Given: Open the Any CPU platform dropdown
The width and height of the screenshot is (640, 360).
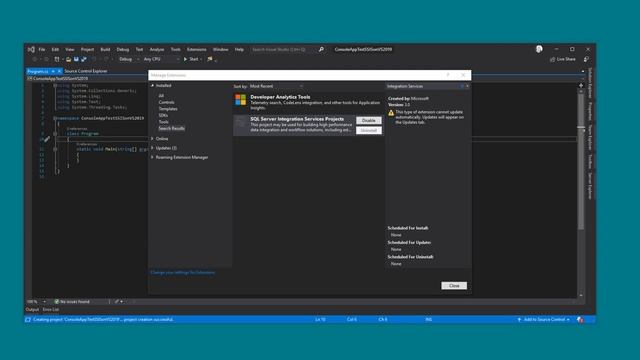Looking at the screenshot, I should coord(161,59).
